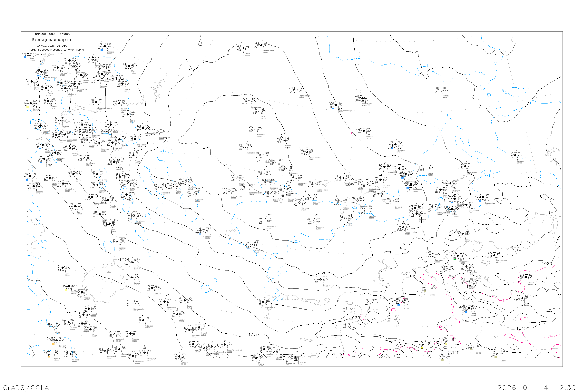This screenshot has height=392, width=588.
Task: Click the Кольцевая карта map title
Action: click(x=51, y=40)
